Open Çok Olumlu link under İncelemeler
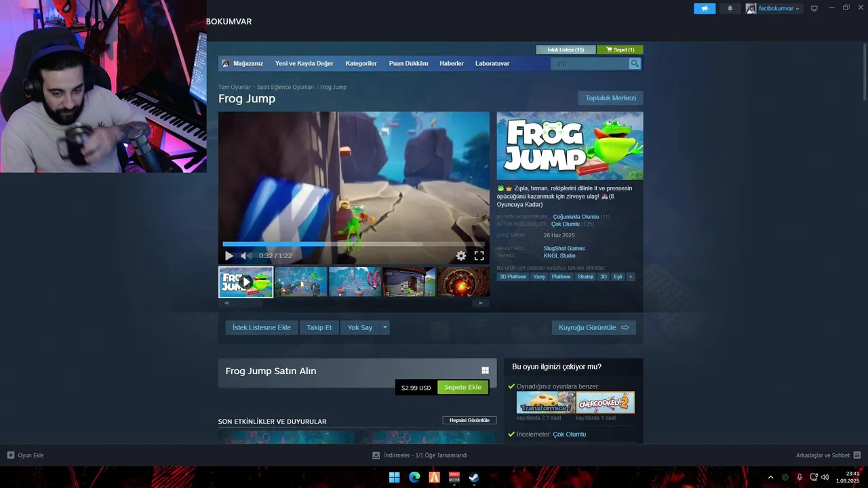868x488 pixels. coord(569,434)
